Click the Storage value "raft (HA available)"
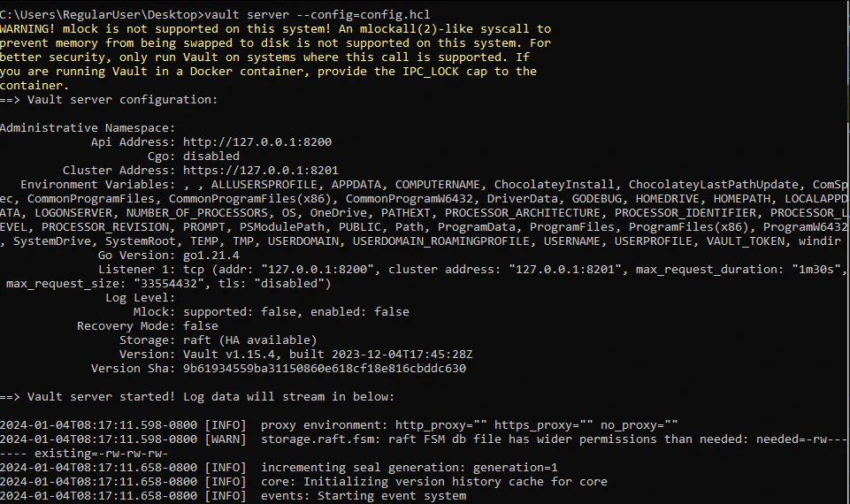This screenshot has width=850, height=504. pos(249,340)
